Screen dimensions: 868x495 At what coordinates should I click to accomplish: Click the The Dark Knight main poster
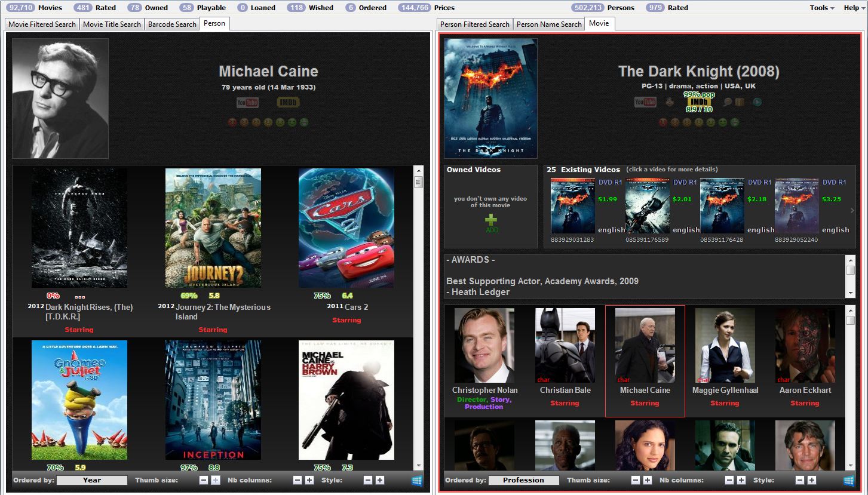point(490,99)
